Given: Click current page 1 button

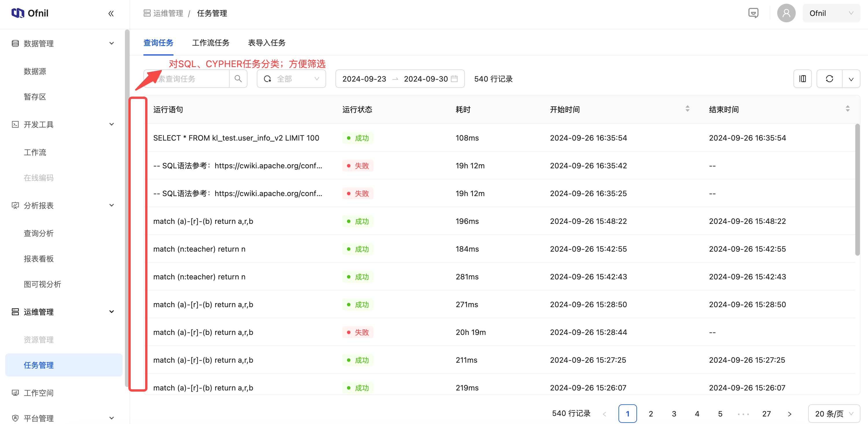Looking at the screenshot, I should pyautogui.click(x=627, y=414).
